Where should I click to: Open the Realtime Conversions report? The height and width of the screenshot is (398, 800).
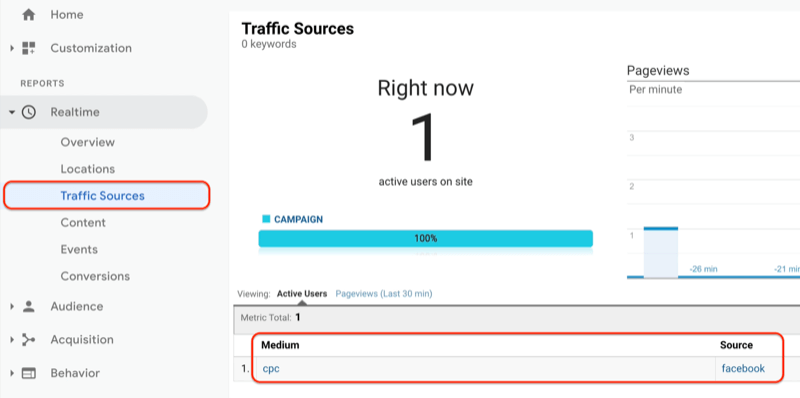pos(95,276)
